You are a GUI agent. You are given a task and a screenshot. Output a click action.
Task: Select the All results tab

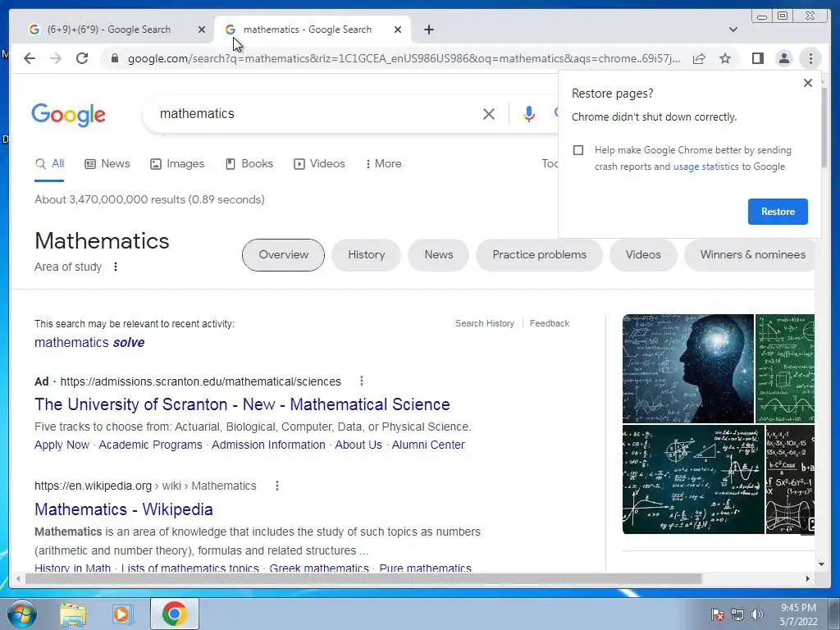point(49,163)
